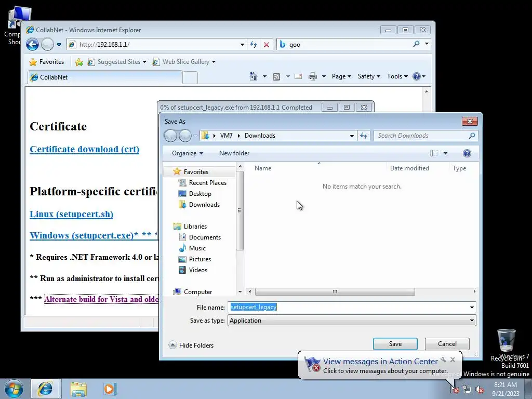The width and height of the screenshot is (532, 399).
Task: Click horizontal scrollbar thumb in file list
Action: click(x=335, y=292)
